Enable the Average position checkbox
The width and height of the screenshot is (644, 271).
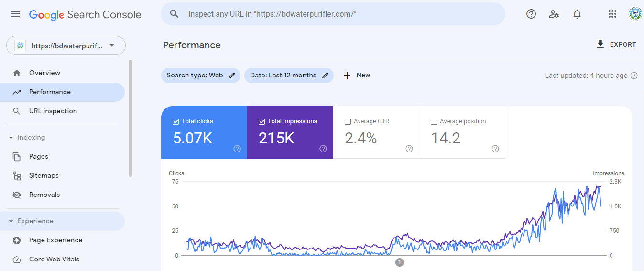click(434, 121)
